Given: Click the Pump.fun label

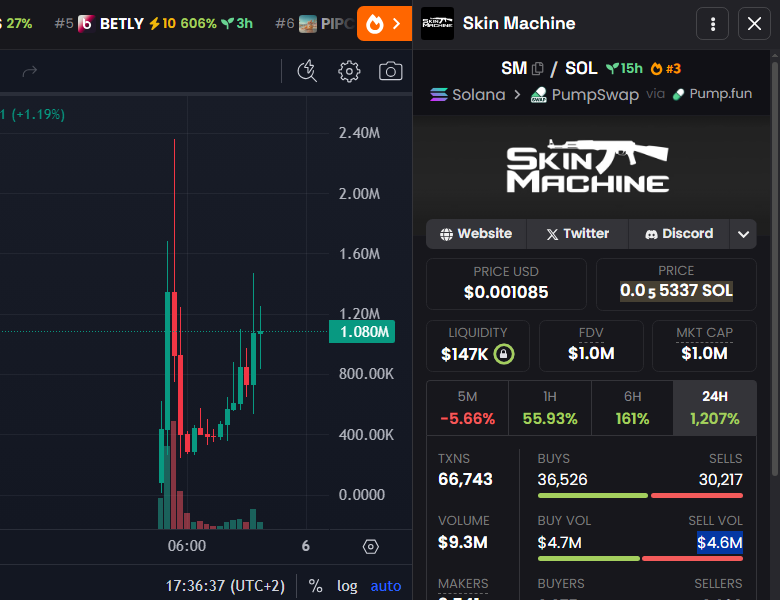Looking at the screenshot, I should (x=720, y=94).
